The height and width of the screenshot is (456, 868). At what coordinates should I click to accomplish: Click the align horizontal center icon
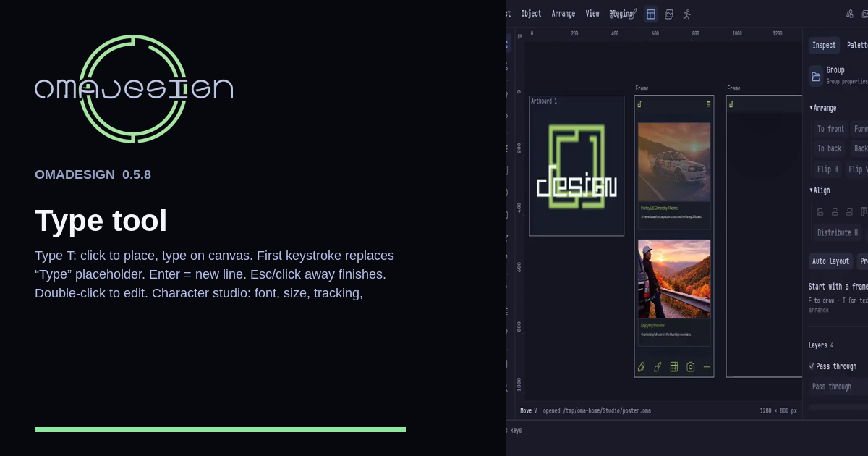coord(835,212)
